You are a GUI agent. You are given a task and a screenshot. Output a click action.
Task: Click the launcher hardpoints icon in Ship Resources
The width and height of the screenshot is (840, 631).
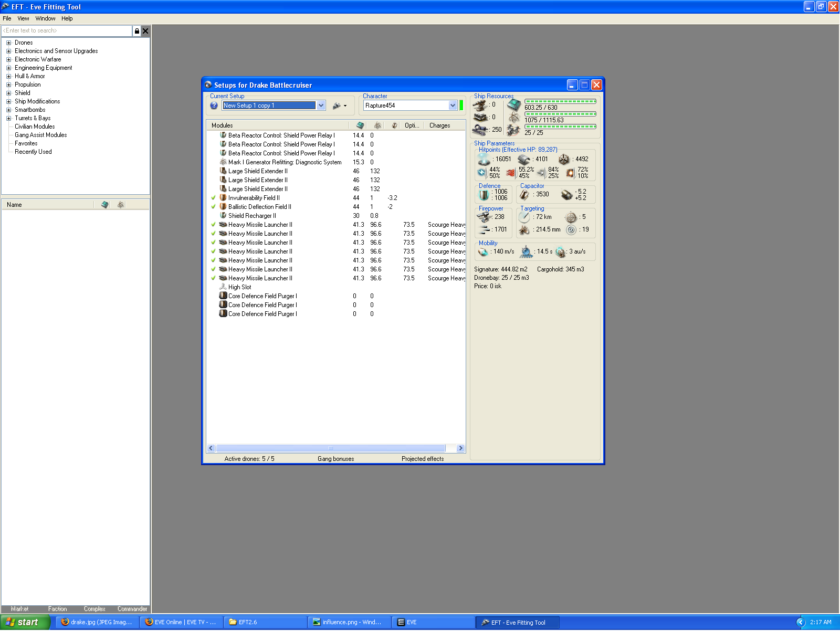pyautogui.click(x=480, y=117)
